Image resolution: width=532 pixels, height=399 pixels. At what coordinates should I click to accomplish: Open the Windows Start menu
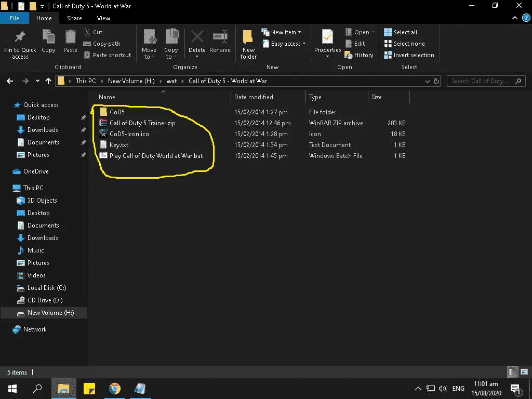12,389
